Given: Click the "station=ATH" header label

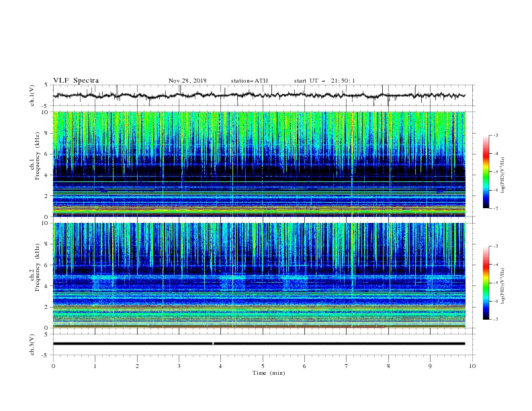Looking at the screenshot, I should [249, 81].
